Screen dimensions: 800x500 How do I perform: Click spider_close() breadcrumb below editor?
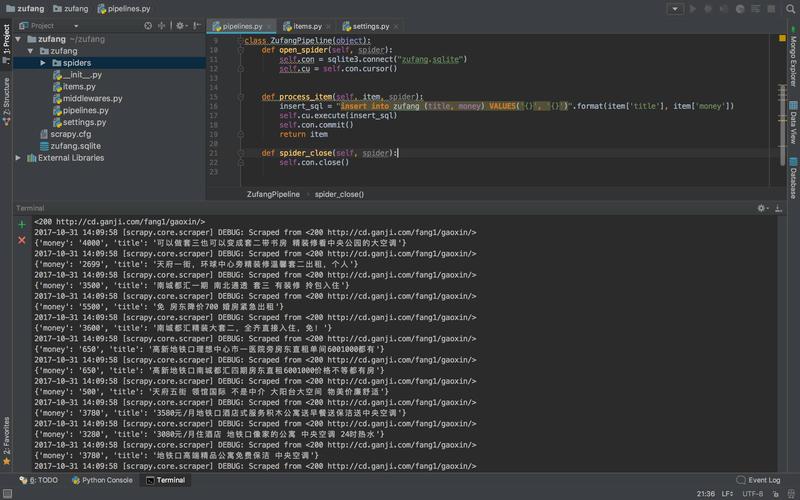pyautogui.click(x=339, y=194)
